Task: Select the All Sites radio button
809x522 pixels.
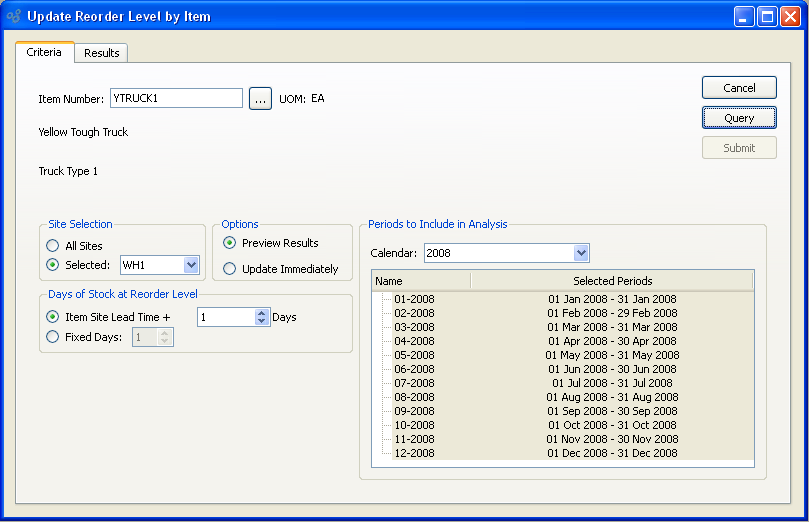Action: (x=53, y=246)
